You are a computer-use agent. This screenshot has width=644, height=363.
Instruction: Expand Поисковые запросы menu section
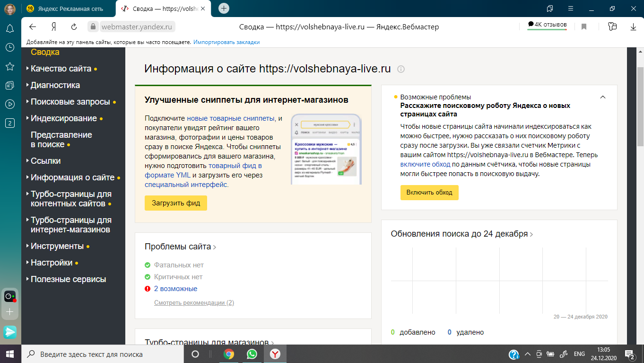(70, 102)
